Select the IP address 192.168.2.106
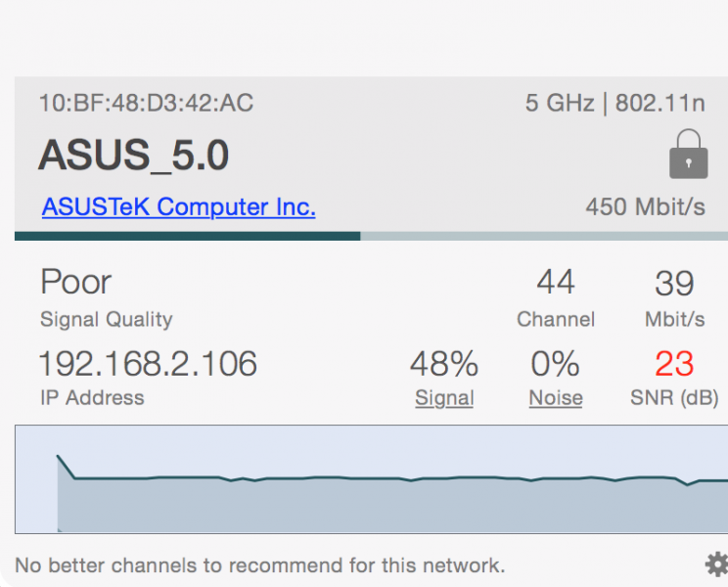 [x=148, y=364]
